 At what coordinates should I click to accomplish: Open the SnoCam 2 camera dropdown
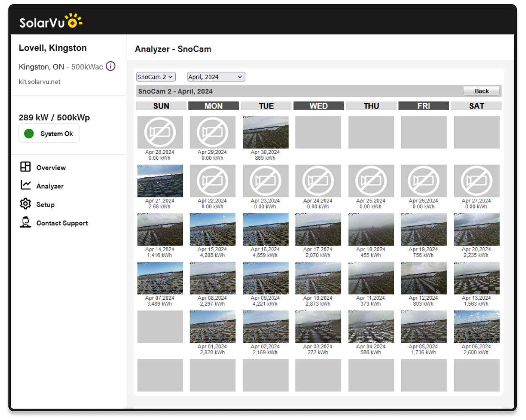156,77
